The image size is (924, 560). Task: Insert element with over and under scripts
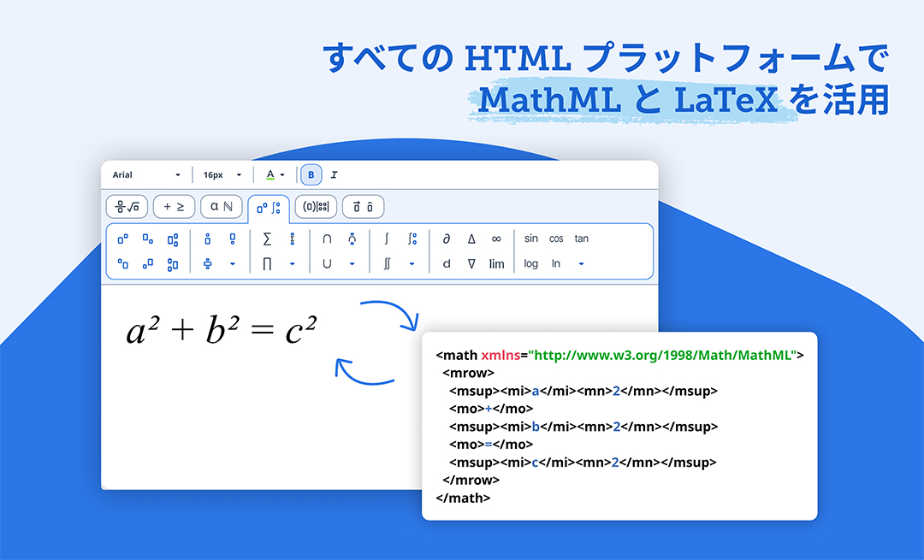[207, 264]
